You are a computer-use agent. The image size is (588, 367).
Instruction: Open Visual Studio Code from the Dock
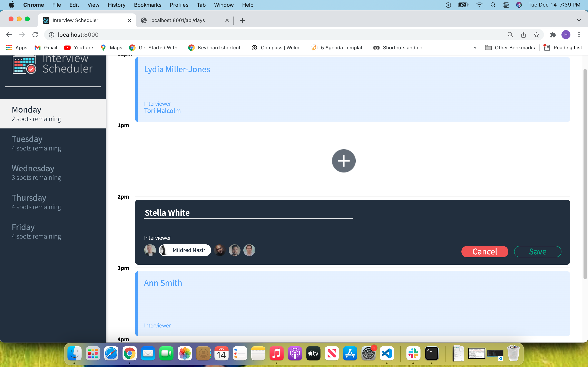pyautogui.click(x=387, y=353)
